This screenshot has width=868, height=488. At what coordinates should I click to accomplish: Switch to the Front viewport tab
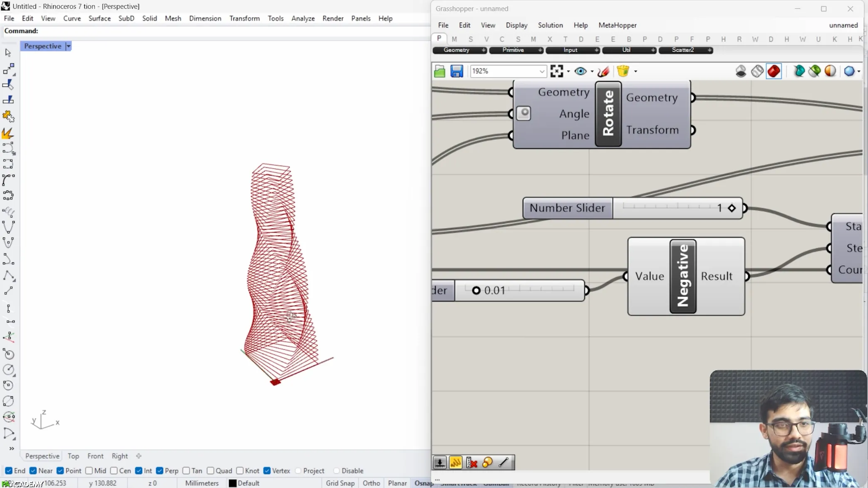click(95, 456)
